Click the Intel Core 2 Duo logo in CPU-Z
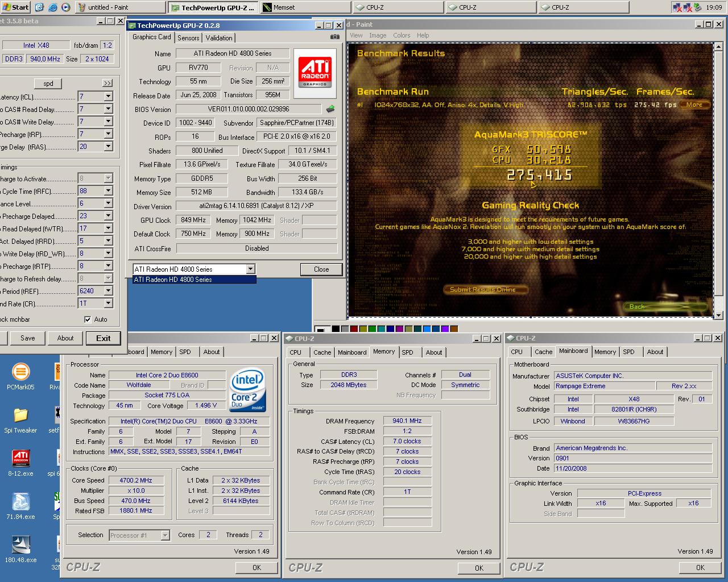The width and height of the screenshot is (728, 582). point(247,391)
